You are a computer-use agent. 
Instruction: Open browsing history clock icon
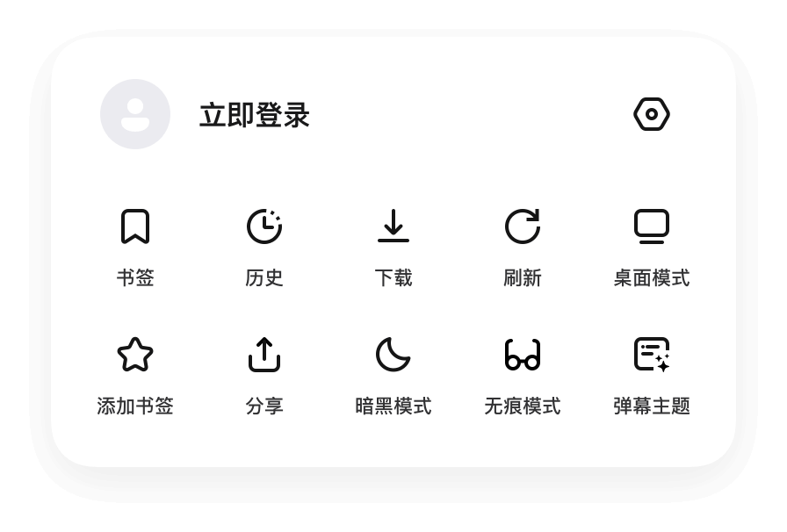(x=264, y=226)
